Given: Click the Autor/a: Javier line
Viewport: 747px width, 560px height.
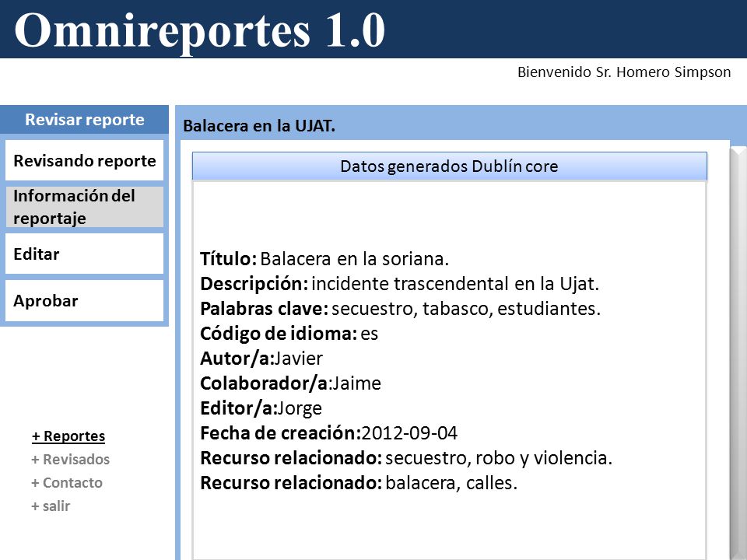Looking at the screenshot, I should [261, 359].
